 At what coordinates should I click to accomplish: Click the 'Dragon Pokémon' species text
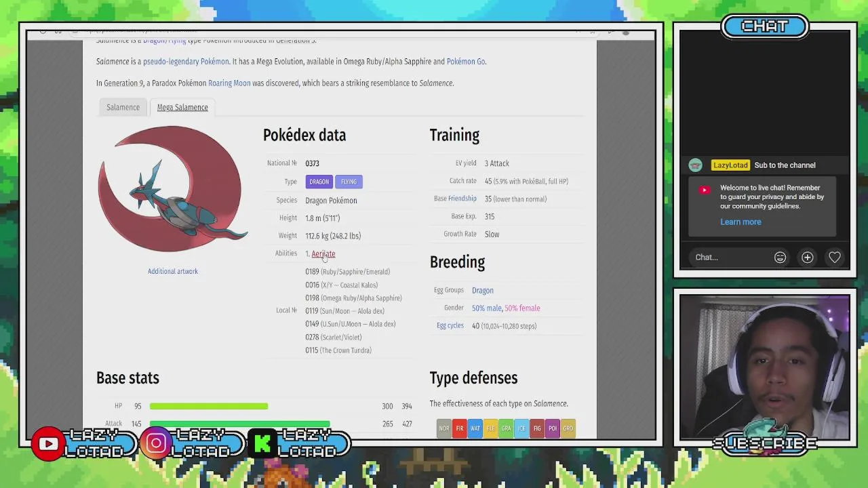(x=331, y=201)
